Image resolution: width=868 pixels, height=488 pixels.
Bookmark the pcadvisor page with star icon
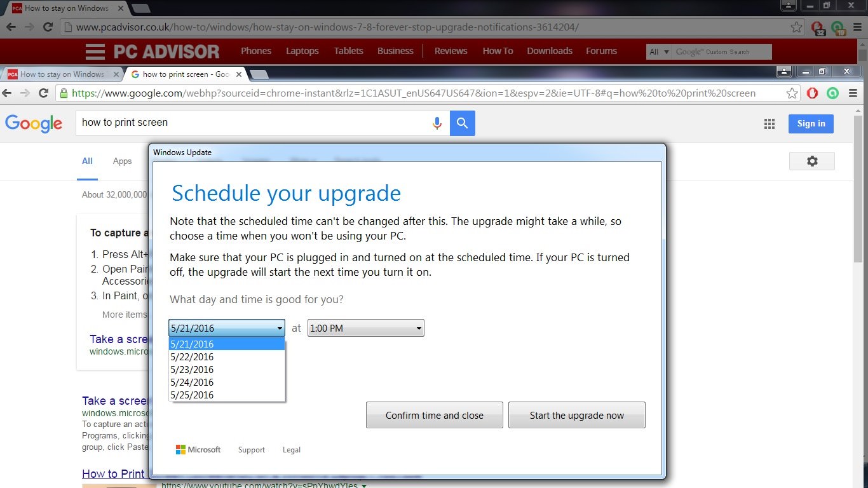796,27
